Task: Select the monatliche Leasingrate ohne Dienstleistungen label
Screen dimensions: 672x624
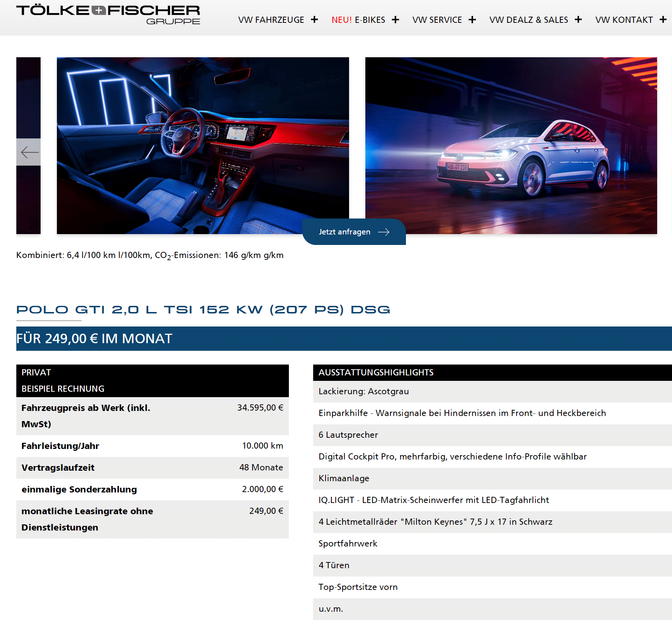Action: (x=87, y=519)
